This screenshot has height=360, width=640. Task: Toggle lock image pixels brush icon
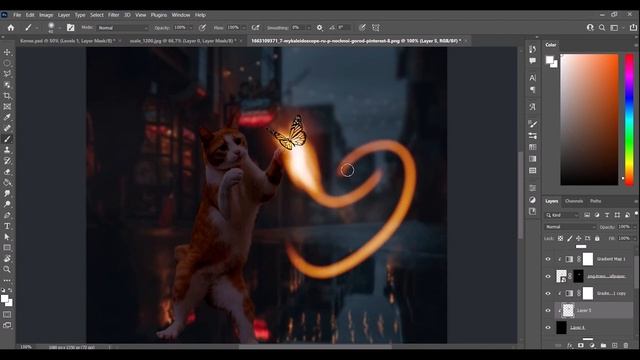point(570,238)
